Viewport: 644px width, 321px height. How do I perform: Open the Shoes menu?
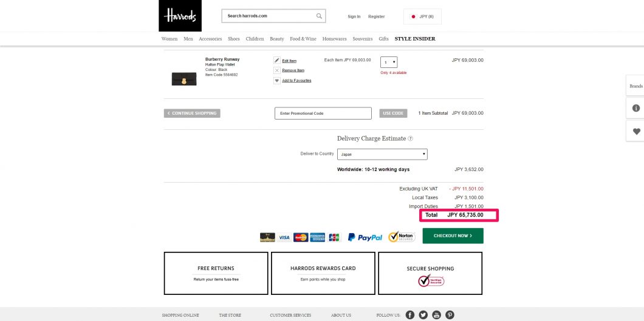tap(234, 39)
